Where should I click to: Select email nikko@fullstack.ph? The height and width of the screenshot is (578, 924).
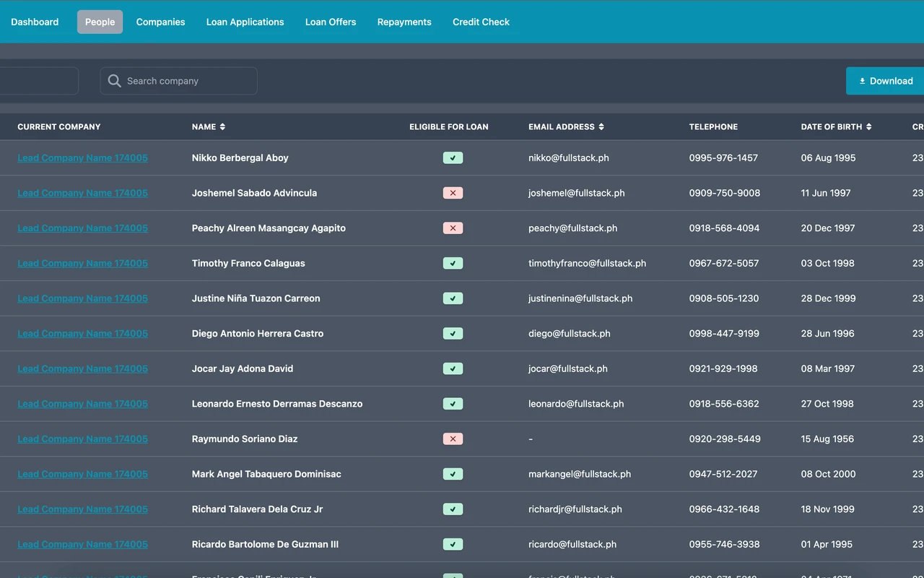[x=569, y=158]
